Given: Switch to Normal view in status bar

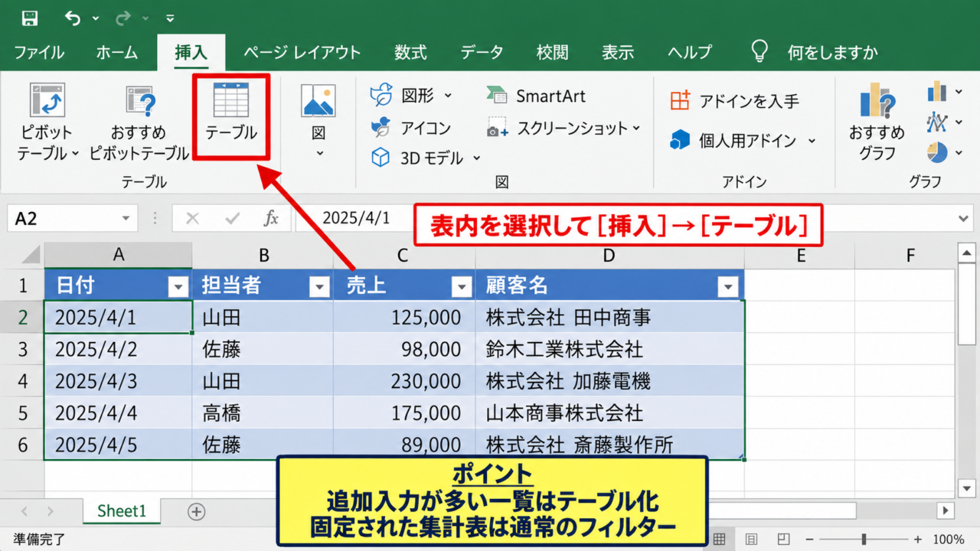Looking at the screenshot, I should pyautogui.click(x=719, y=539).
